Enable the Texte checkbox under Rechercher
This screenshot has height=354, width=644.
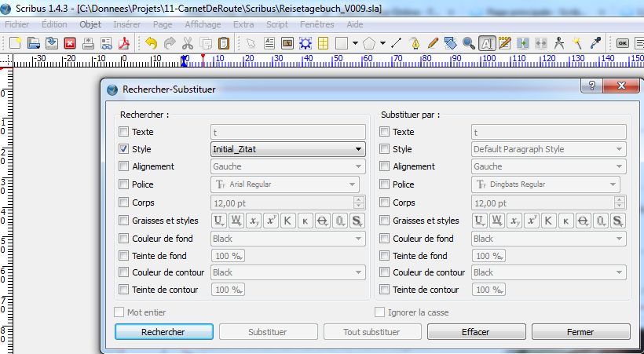[123, 132]
